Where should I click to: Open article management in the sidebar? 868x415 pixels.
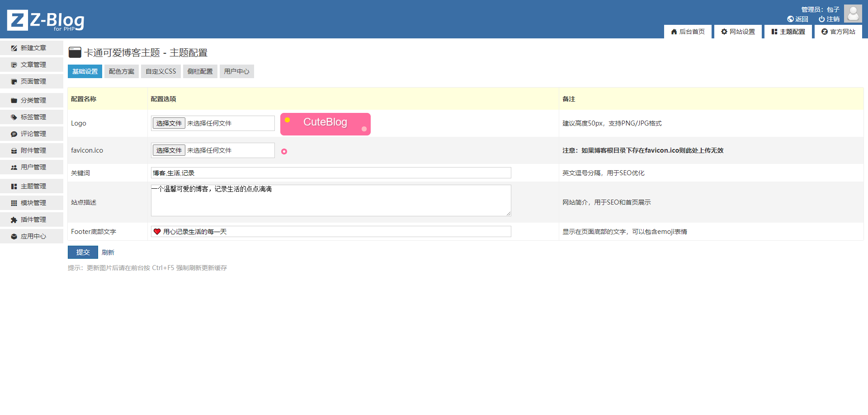point(33,65)
